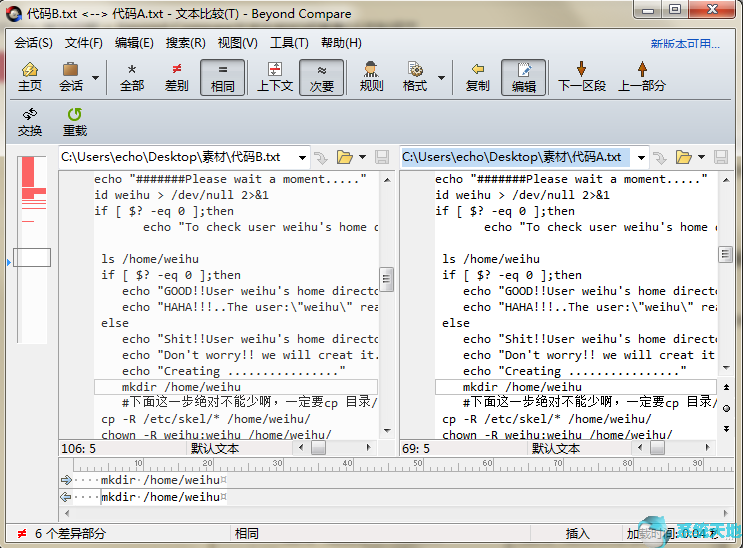Click right pane previous-difference double-up arrow
Viewport: 743px width, 548px height.
(x=726, y=387)
